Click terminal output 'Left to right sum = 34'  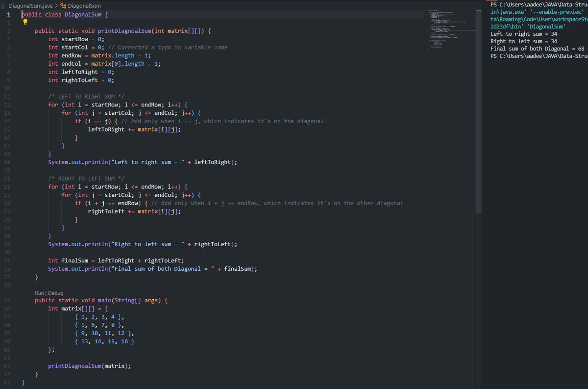pos(524,34)
